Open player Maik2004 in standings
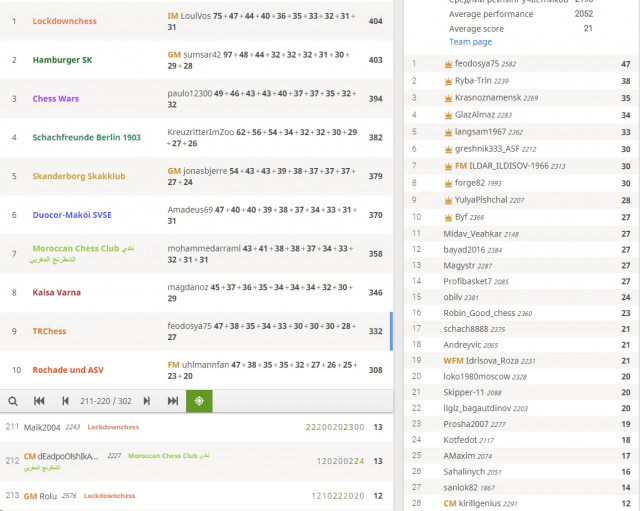The image size is (640, 511). (42, 427)
